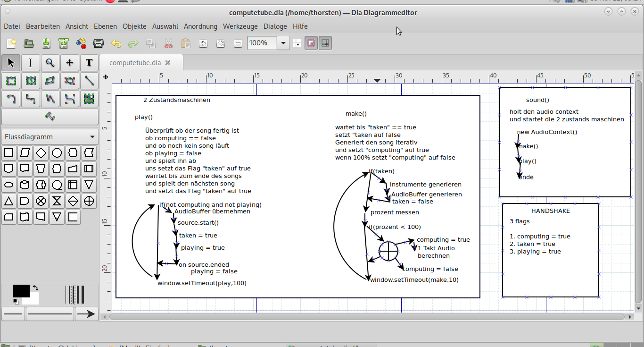
Task: Click the horizontal canvas scrollbar
Action: (368, 316)
